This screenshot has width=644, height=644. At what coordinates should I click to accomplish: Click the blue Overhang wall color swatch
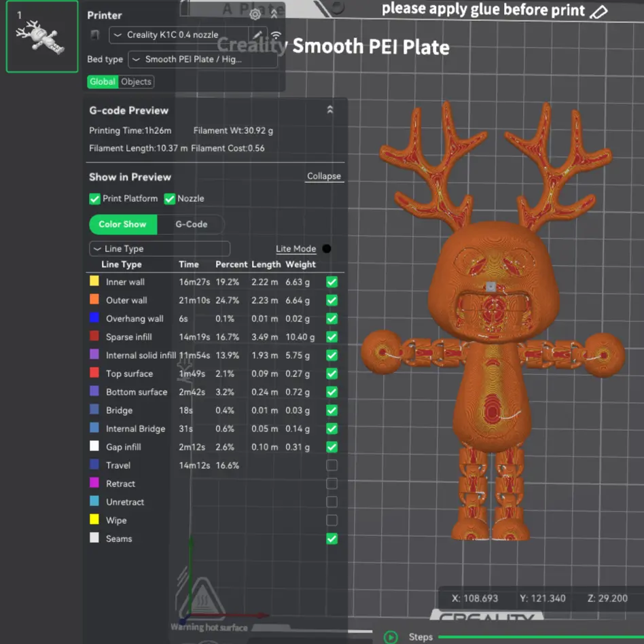94,317
